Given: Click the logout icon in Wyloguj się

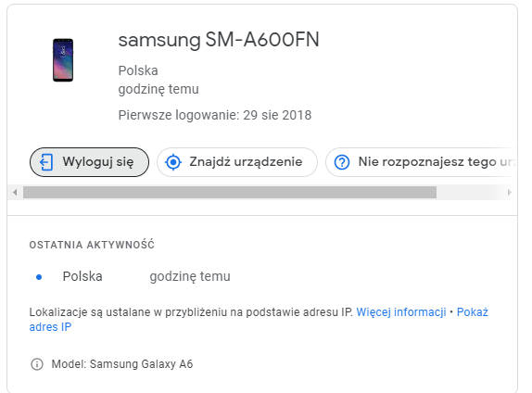Looking at the screenshot, I should tap(46, 162).
